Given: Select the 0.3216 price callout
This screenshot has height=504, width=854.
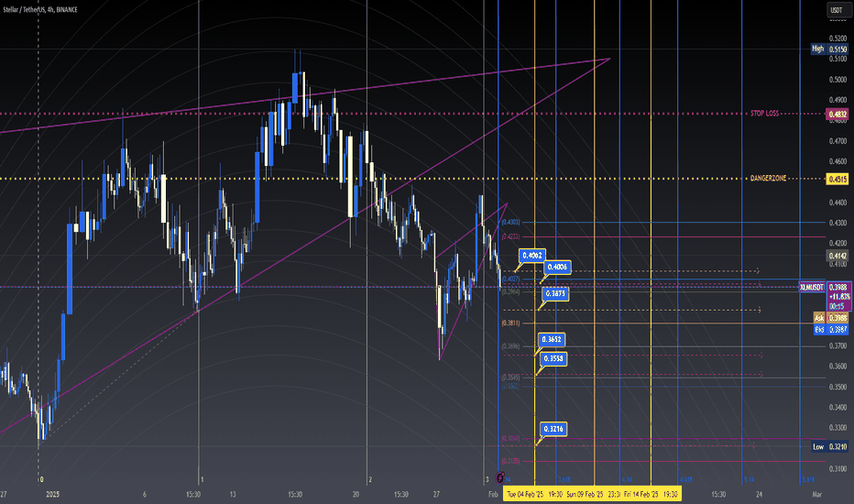Looking at the screenshot, I should (x=553, y=429).
